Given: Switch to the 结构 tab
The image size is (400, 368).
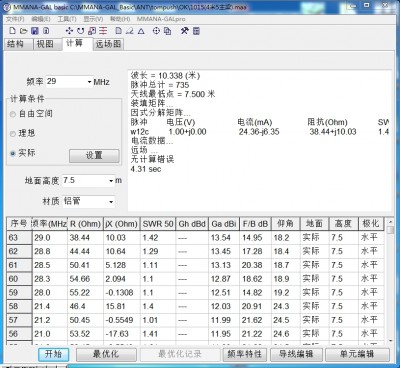Looking at the screenshot, I should tap(18, 44).
